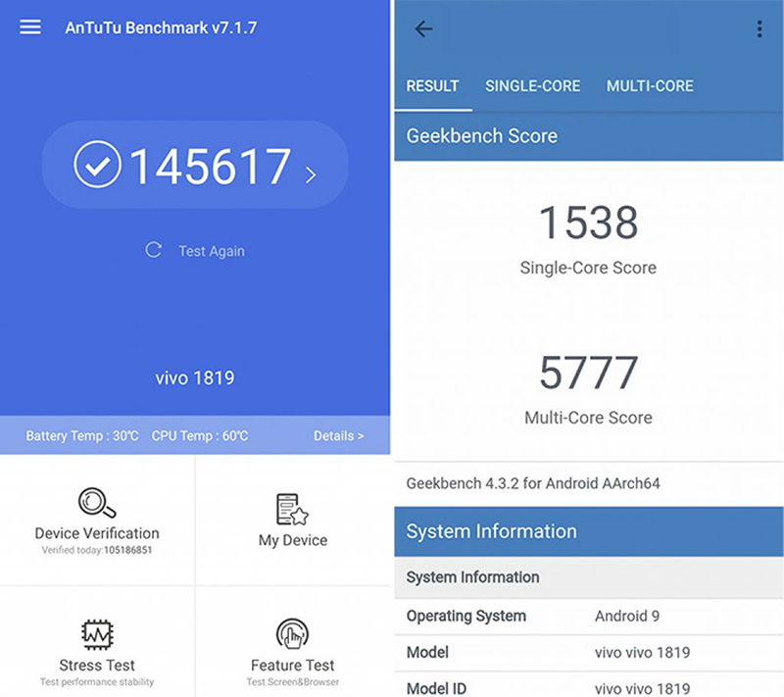Click Android 9 value
The image size is (784, 697).
(x=627, y=616)
